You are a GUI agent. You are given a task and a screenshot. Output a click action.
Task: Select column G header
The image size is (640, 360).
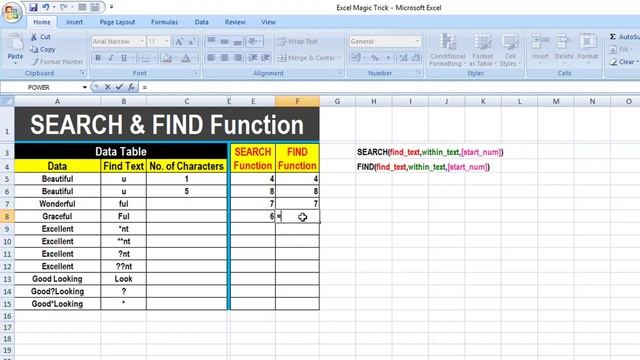click(337, 101)
